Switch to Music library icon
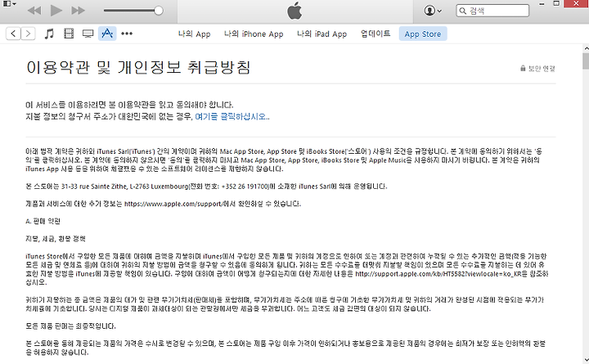Viewport: 589px width, 364px height. click(49, 34)
